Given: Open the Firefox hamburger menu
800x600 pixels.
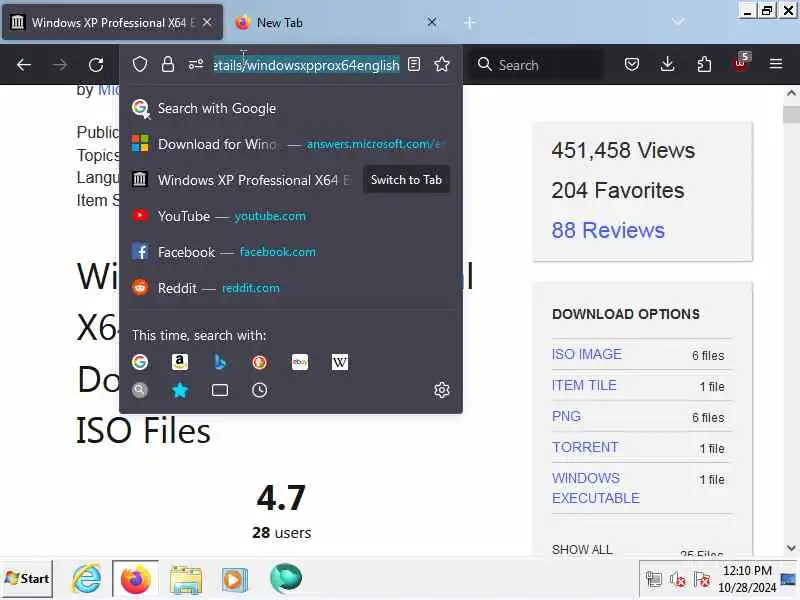Looking at the screenshot, I should (776, 64).
